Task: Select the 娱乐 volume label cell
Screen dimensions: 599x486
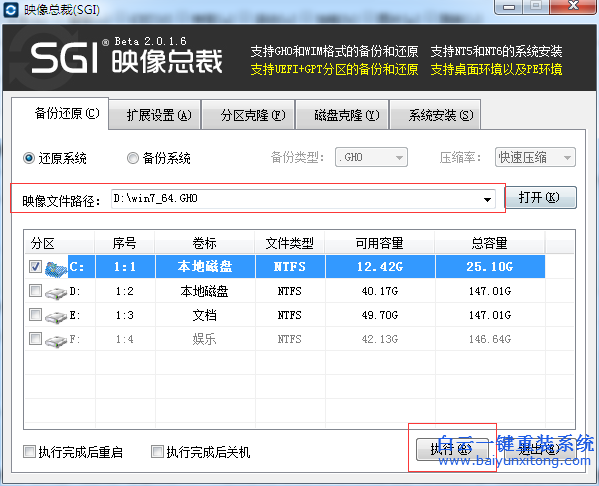Action: point(205,339)
